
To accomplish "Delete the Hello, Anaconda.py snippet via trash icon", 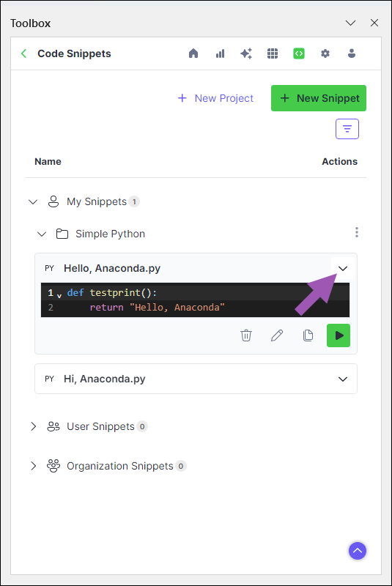I will pyautogui.click(x=246, y=335).
